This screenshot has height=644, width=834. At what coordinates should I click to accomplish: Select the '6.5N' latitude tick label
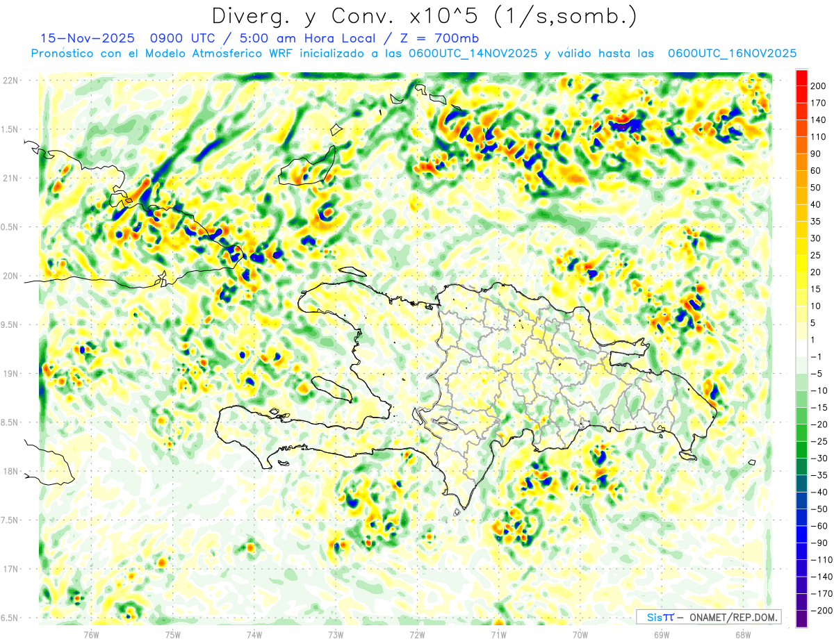[10, 618]
